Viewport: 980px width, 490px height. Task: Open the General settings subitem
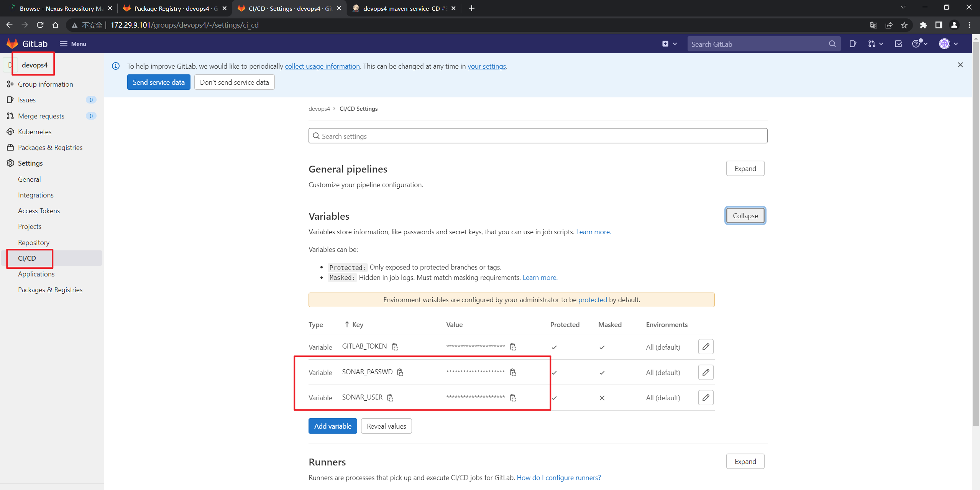point(29,179)
